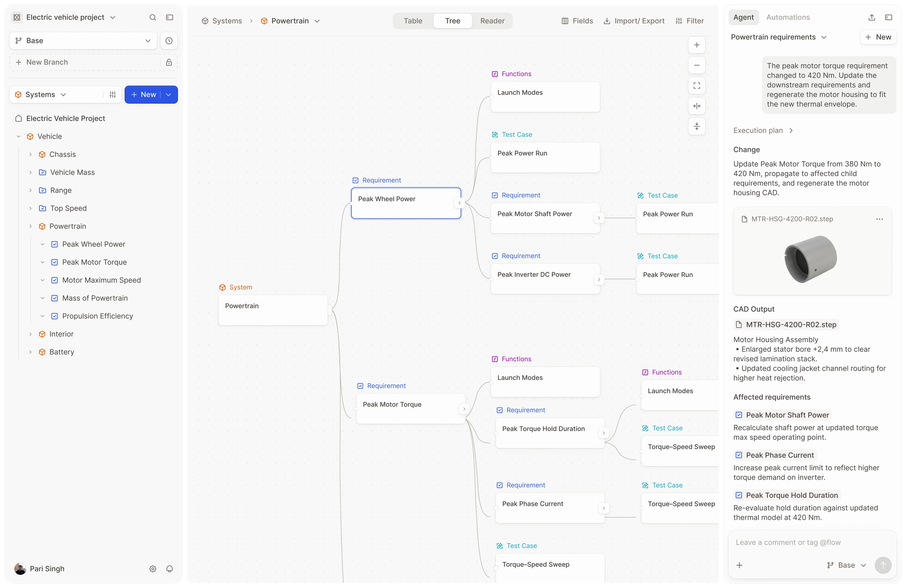Toggle Requirement checkbox above Peak Wheel Power node

[x=355, y=181]
